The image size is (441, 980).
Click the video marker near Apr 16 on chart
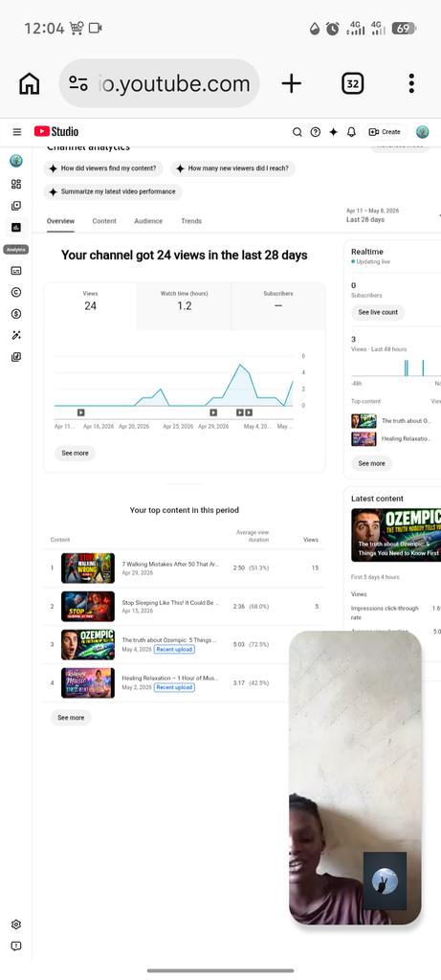click(x=80, y=412)
